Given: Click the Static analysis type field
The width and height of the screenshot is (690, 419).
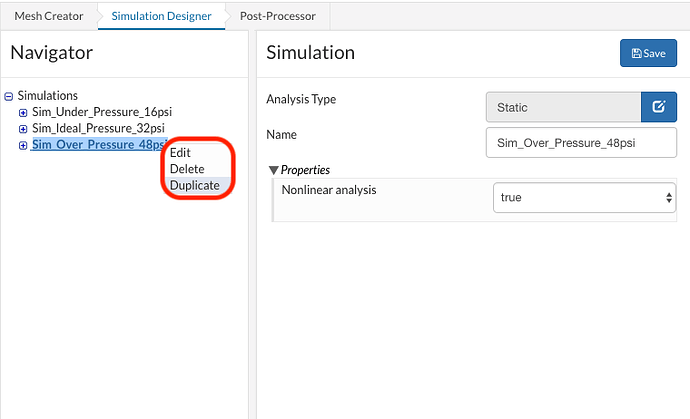Looking at the screenshot, I should pos(562,107).
